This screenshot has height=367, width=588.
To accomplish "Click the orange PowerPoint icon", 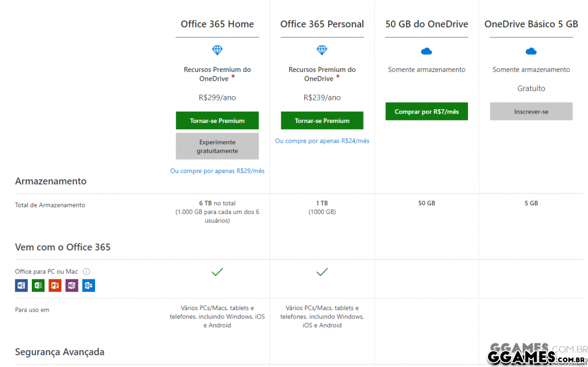I will coord(55,285).
